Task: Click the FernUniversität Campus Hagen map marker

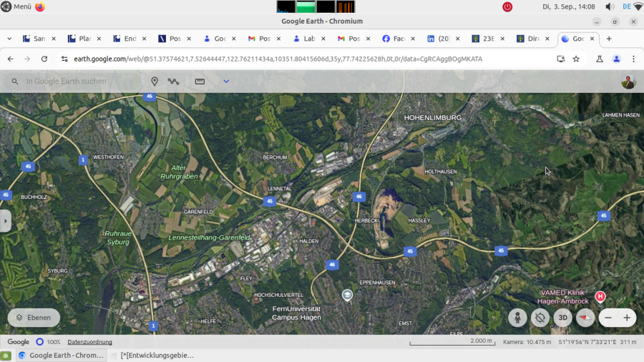Action: click(347, 295)
